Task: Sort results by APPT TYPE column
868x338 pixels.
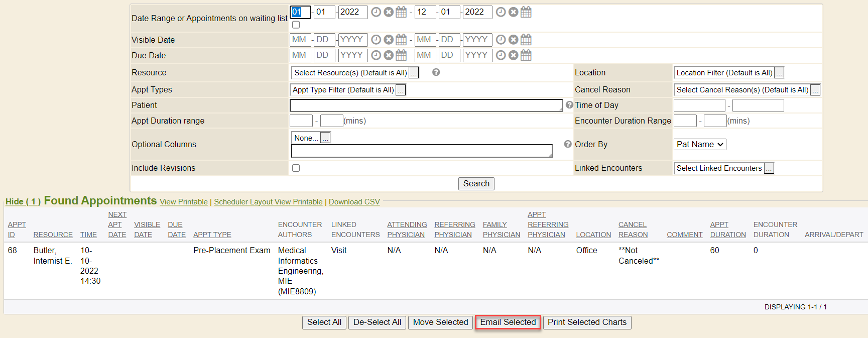Action: point(212,235)
